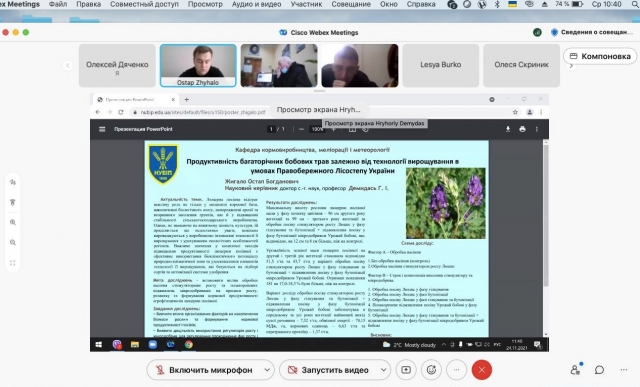
Task: Open the Просмотр menu
Action: 205,4
